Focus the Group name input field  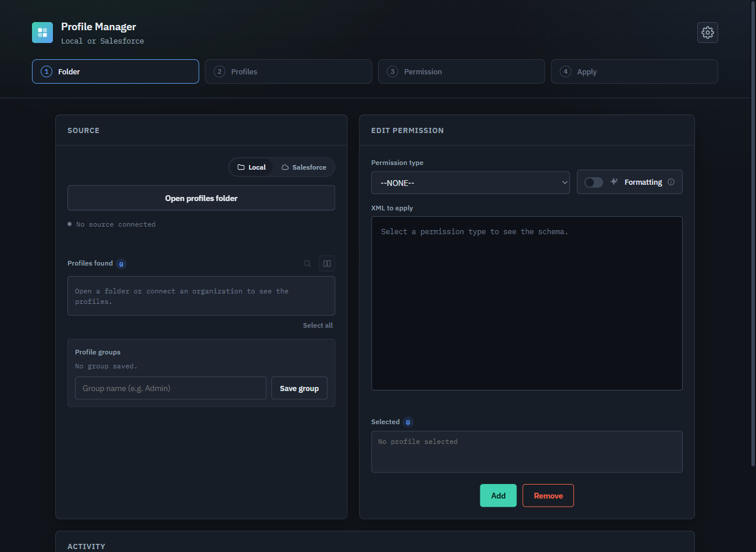(x=170, y=388)
